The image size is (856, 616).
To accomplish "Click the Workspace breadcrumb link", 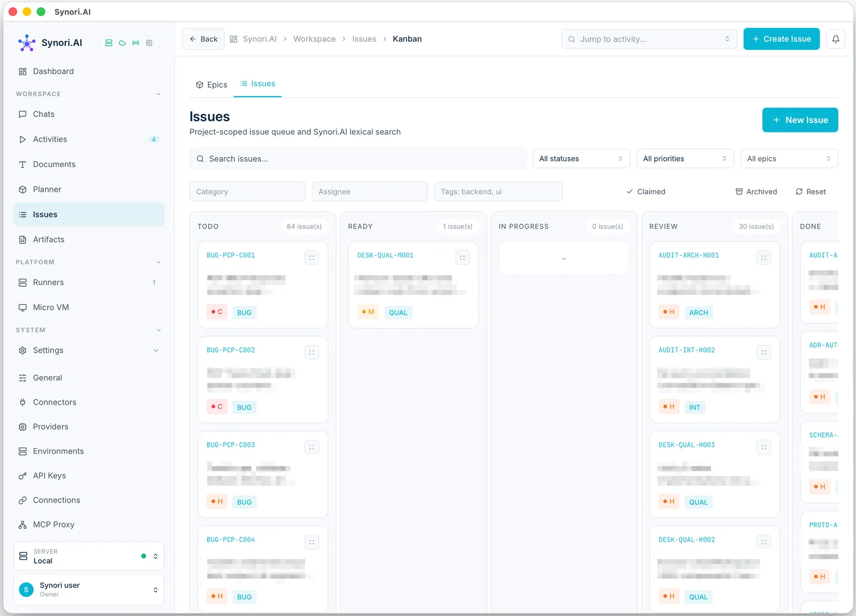I will coord(315,39).
